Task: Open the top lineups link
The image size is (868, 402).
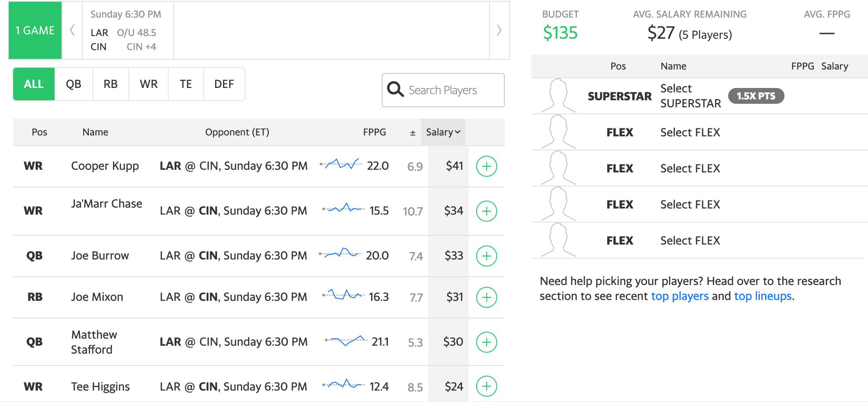Action: pos(762,296)
